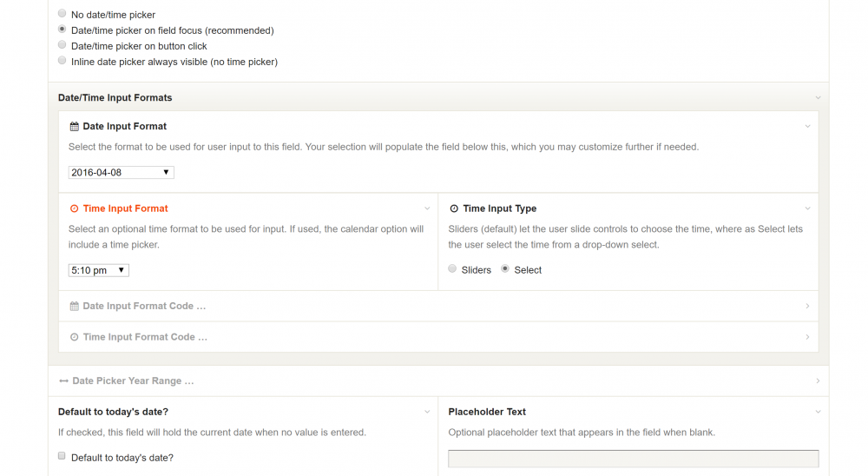Click the clock icon beside Time Input Format
This screenshot has height=476, width=868.
pyautogui.click(x=74, y=209)
